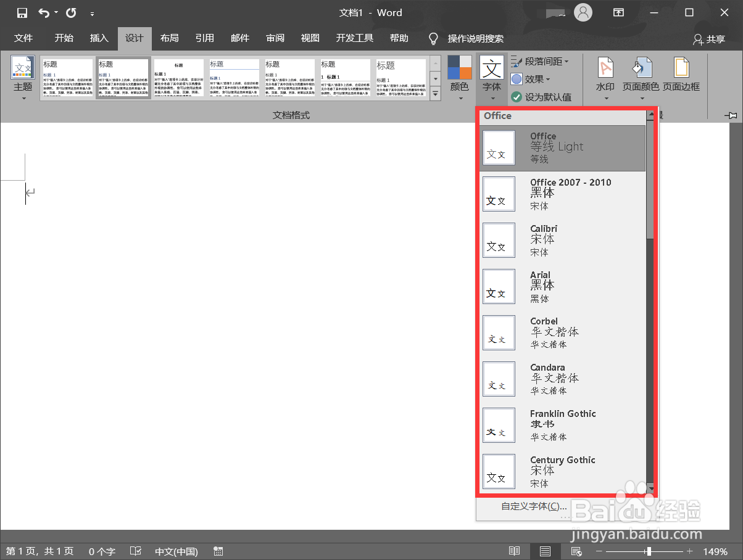Click the Redo icon in quick access
This screenshot has width=743, height=560.
[x=71, y=12]
